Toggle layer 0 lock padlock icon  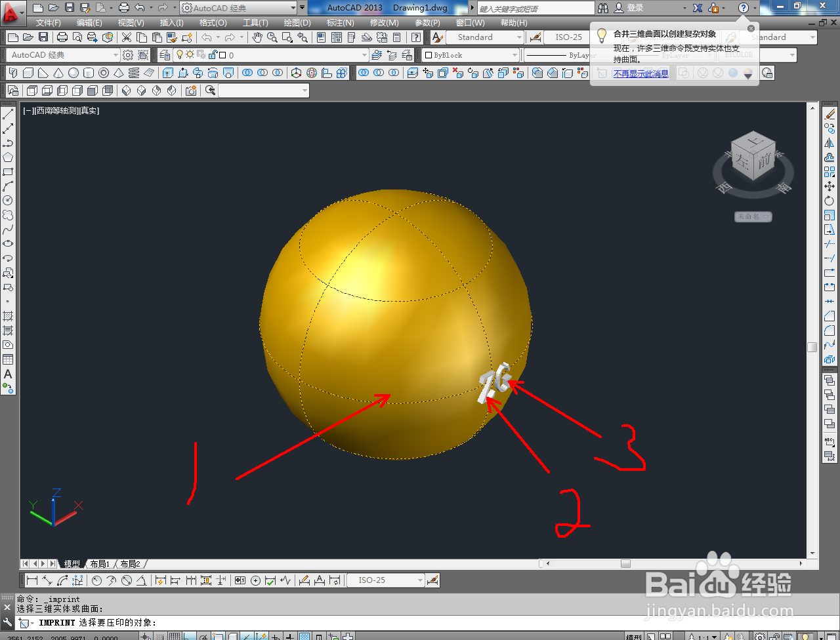(x=213, y=55)
